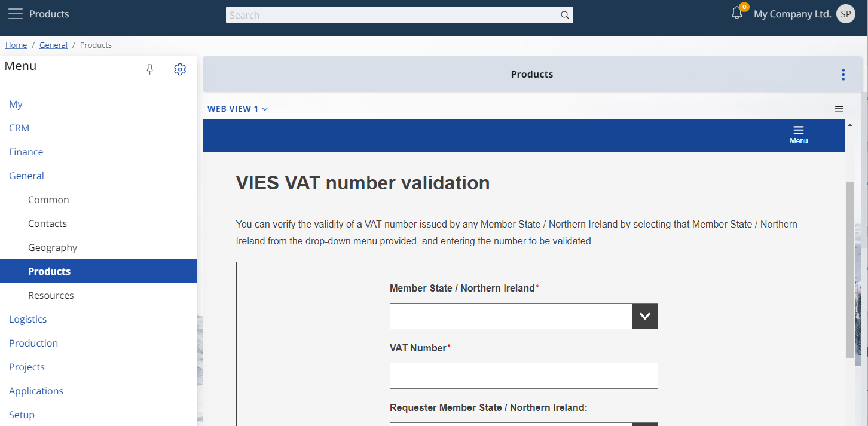Focus the VAT Number input field

pos(524,376)
